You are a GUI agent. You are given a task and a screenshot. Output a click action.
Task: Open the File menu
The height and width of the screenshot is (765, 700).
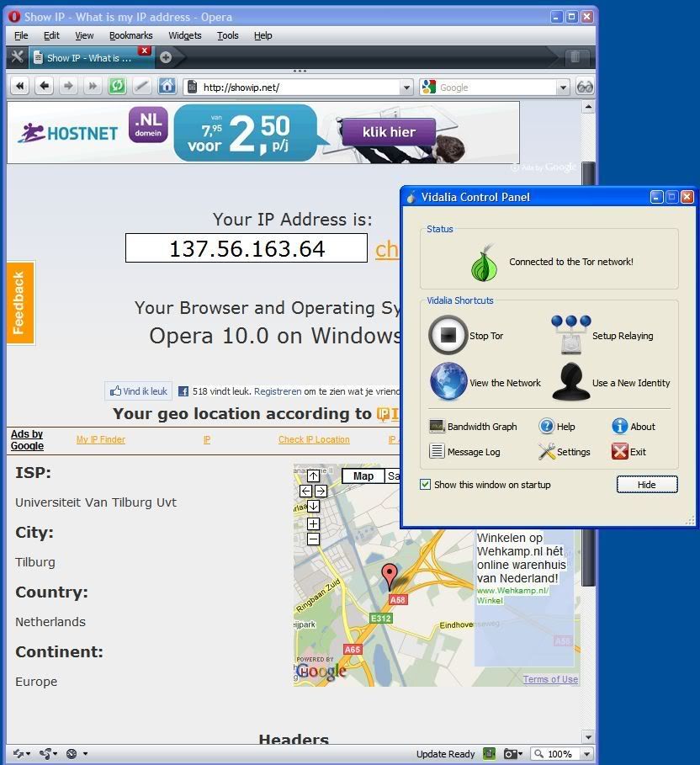pos(21,35)
